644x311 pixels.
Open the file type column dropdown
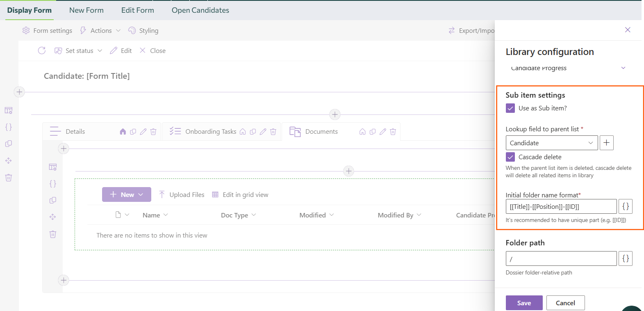127,215
